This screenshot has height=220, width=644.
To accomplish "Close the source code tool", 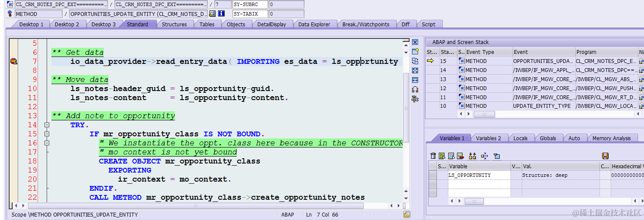I will [x=415, y=42].
